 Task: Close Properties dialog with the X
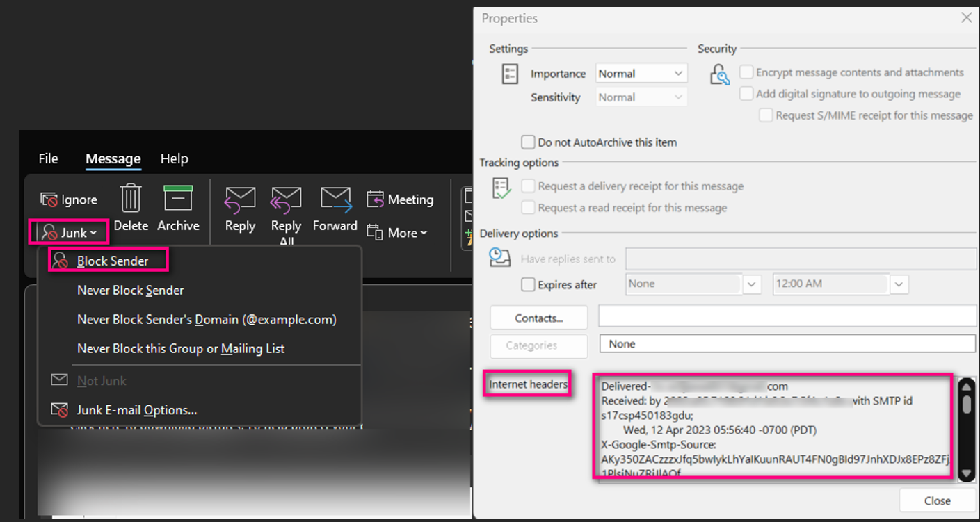click(966, 18)
